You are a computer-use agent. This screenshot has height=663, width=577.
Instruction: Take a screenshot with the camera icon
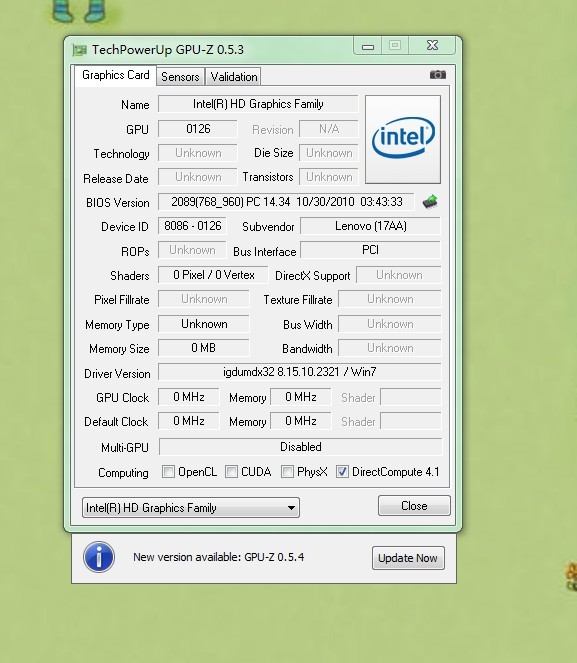pos(438,75)
